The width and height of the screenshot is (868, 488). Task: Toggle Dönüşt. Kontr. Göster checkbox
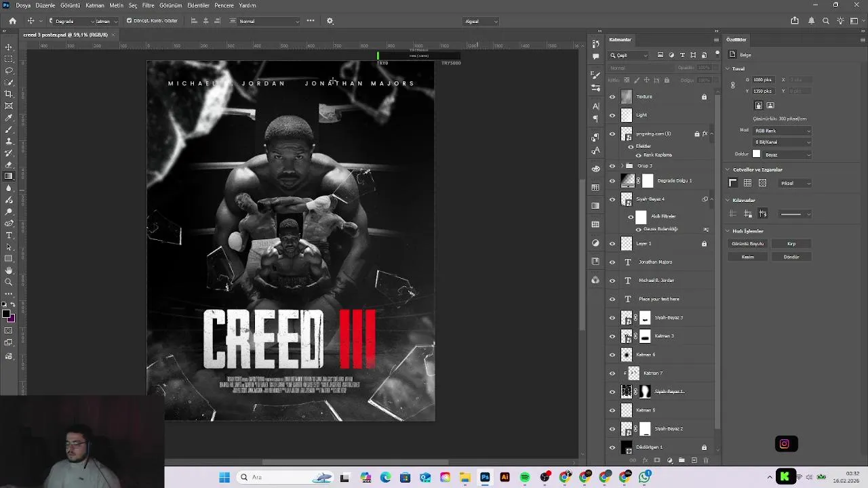coord(129,21)
